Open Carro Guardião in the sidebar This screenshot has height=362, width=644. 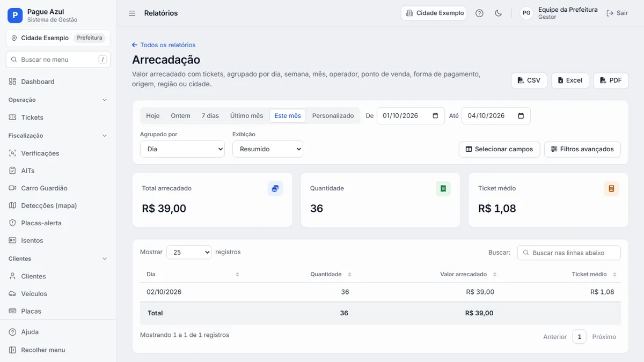[x=58, y=188]
